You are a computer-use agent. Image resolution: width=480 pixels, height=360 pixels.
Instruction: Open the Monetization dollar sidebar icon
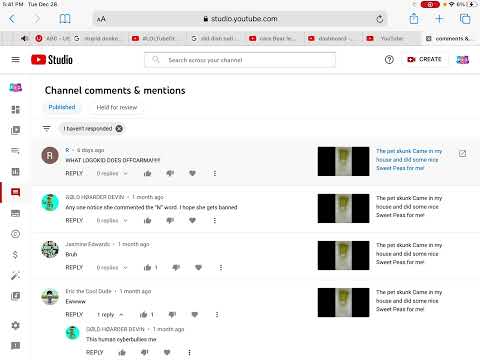(15, 255)
